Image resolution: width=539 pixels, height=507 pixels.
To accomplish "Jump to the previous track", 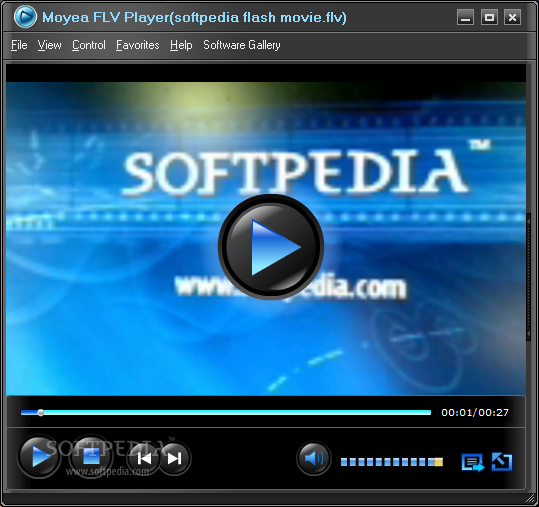I will 144,459.
